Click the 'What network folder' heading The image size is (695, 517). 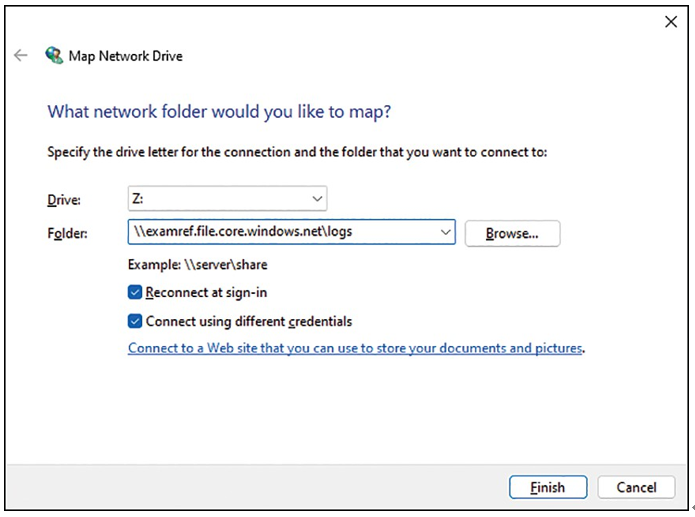tap(219, 111)
